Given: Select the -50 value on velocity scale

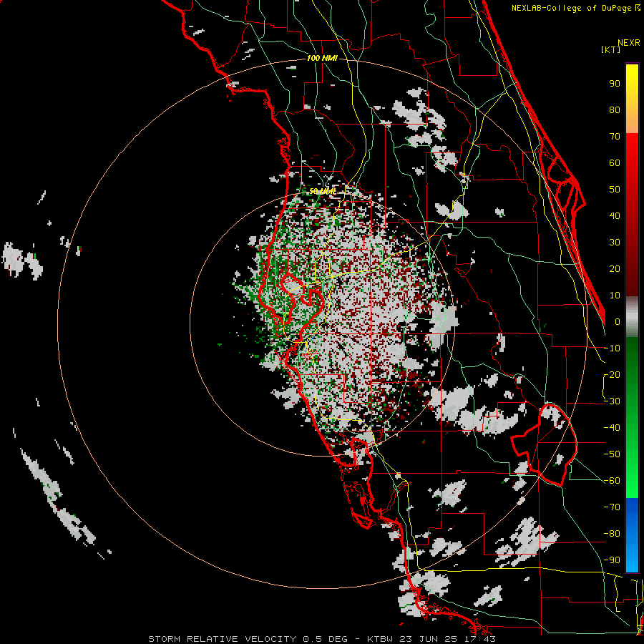Looking at the screenshot, I should click(x=612, y=454).
